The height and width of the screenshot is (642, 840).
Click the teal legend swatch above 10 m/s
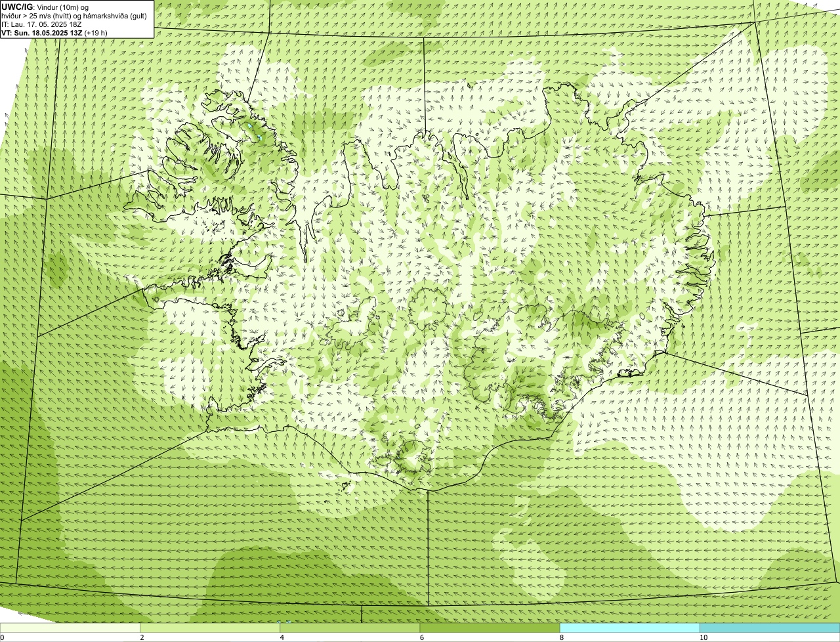click(770, 628)
